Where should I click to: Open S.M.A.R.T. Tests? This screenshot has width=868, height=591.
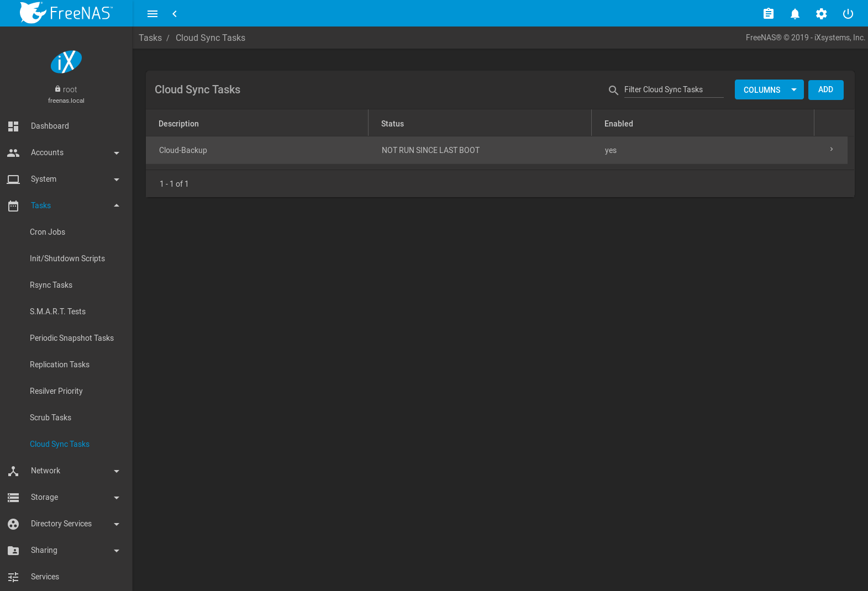coord(57,312)
